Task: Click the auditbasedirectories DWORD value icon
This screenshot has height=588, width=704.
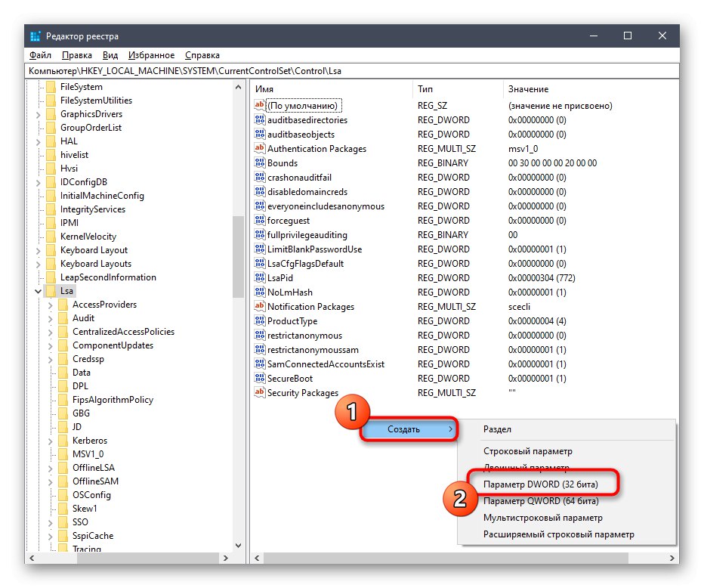Action: 260,119
